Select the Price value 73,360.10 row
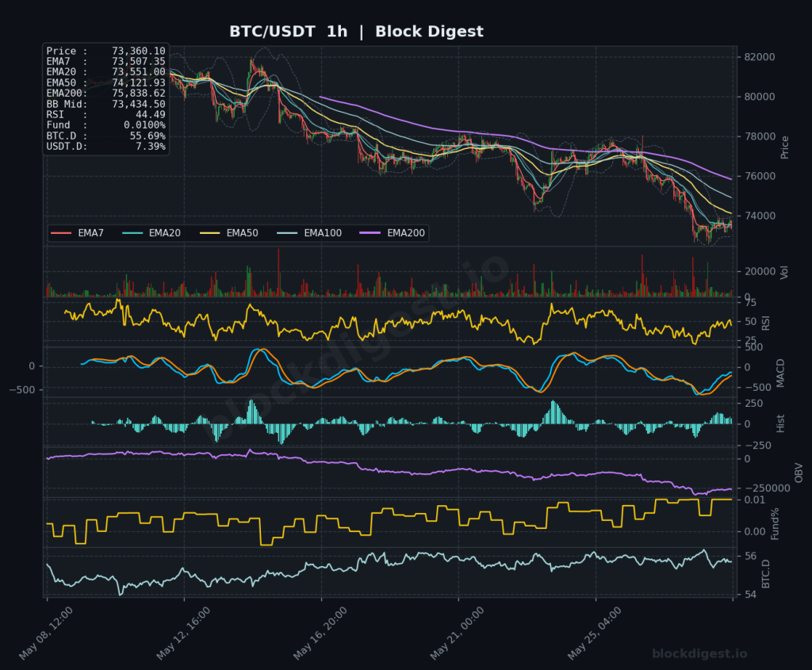812x670 pixels. point(105,51)
